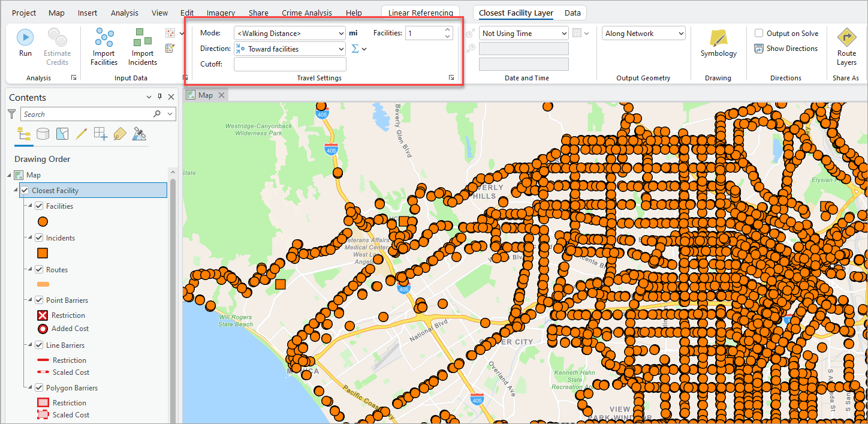Increase the Facilities count with up arrow

tap(447, 29)
